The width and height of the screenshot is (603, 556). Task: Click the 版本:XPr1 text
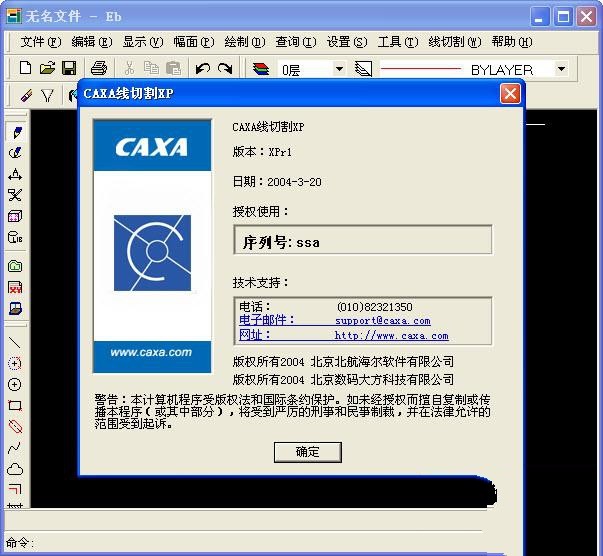point(262,152)
